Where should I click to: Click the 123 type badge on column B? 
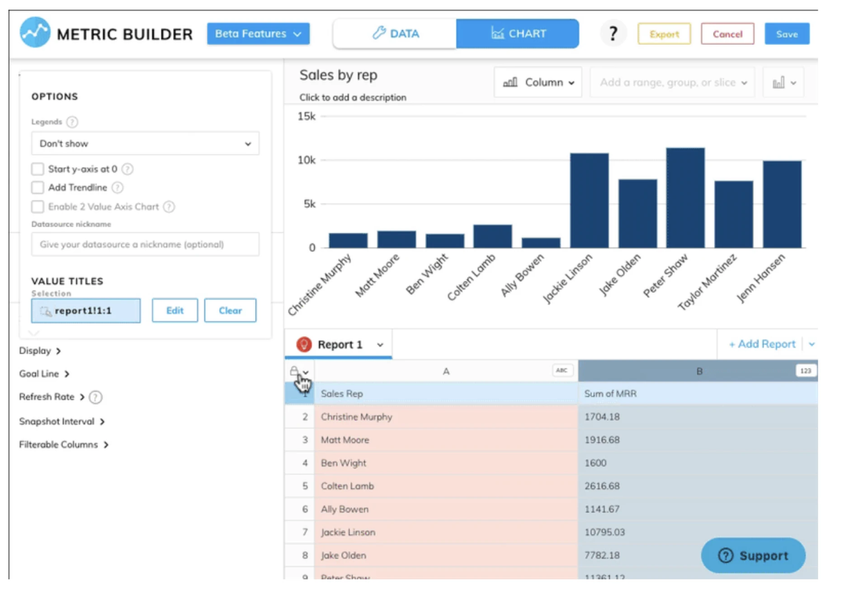coord(805,371)
